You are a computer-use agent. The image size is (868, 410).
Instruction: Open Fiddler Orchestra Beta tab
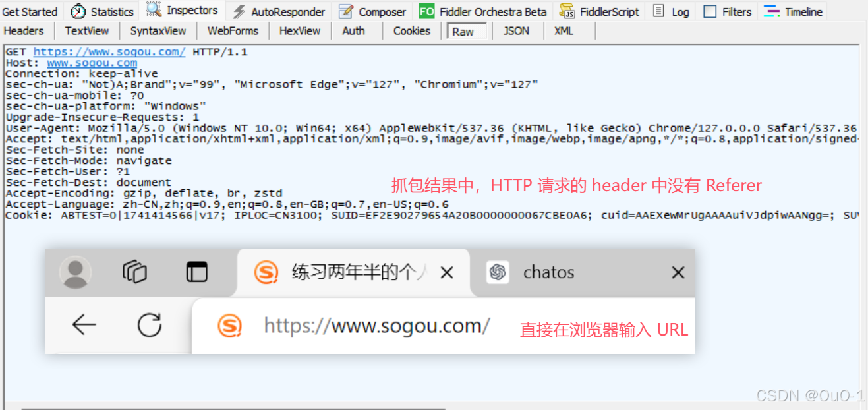483,12
